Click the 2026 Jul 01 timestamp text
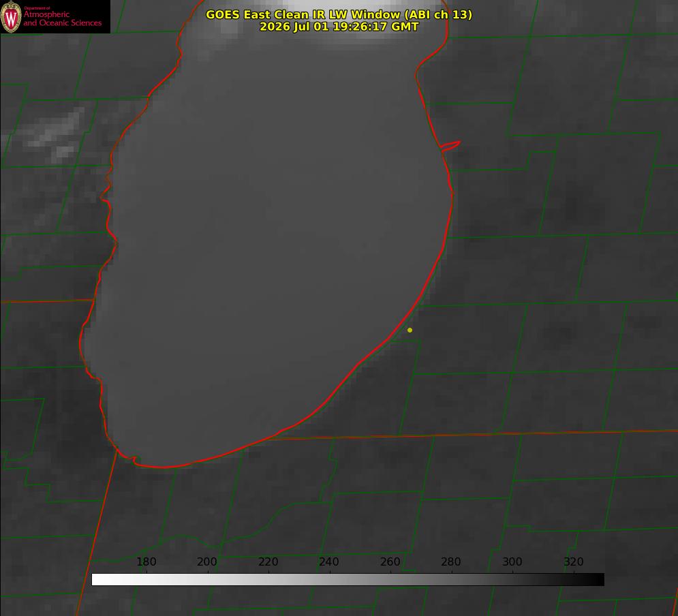678x616 pixels. pos(339,27)
